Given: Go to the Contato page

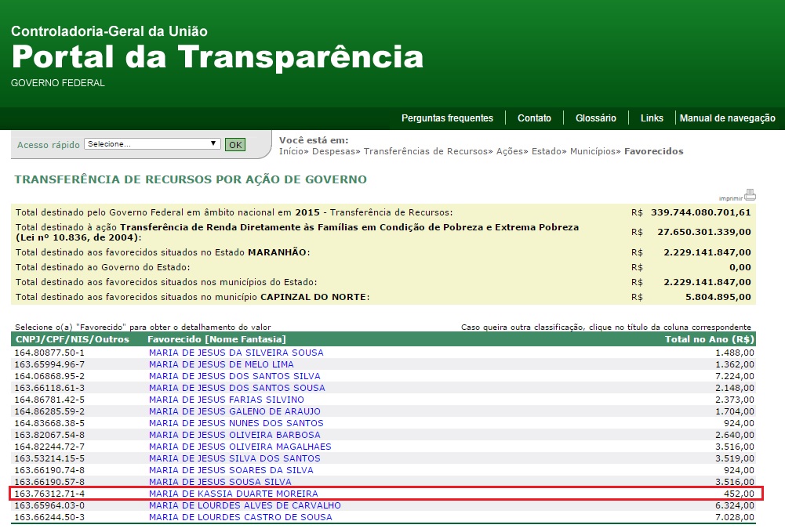Looking at the screenshot, I should (534, 118).
